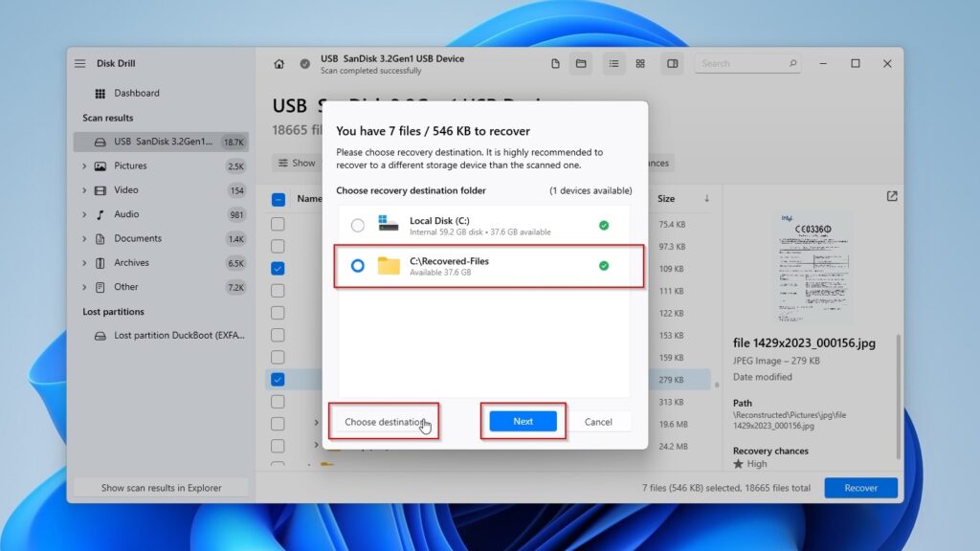Screen dimensions: 980x551
Task: Expand the 24.2 MB folder row
Action: coord(316,445)
